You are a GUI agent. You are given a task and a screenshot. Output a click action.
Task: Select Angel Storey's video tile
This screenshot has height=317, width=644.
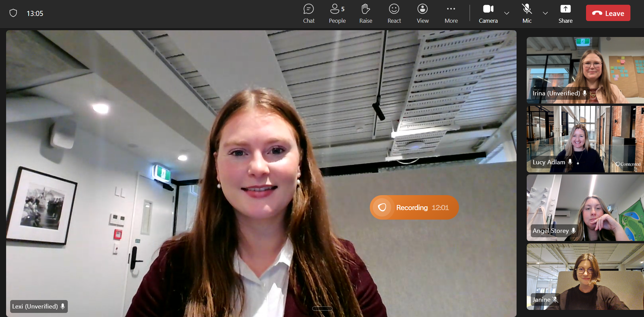pos(585,208)
